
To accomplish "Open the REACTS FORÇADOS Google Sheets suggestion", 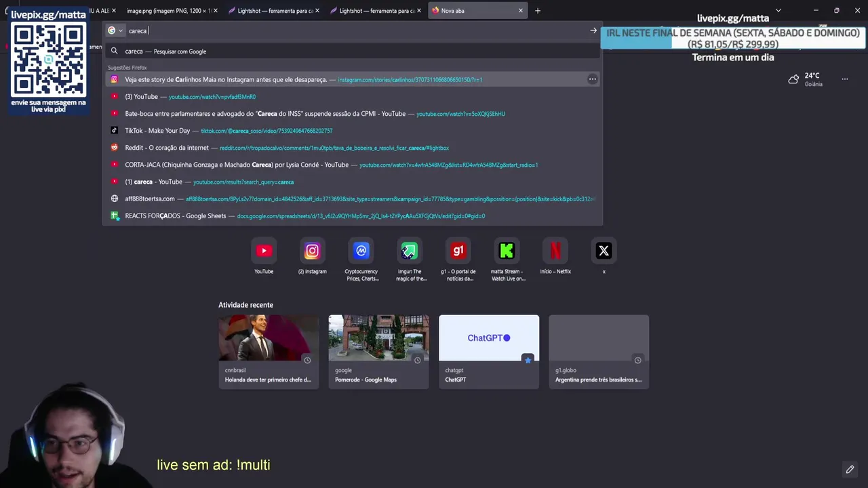I will (353, 216).
